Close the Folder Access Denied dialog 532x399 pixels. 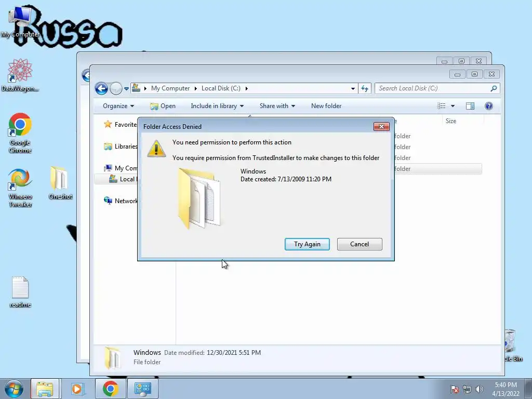pyautogui.click(x=381, y=127)
